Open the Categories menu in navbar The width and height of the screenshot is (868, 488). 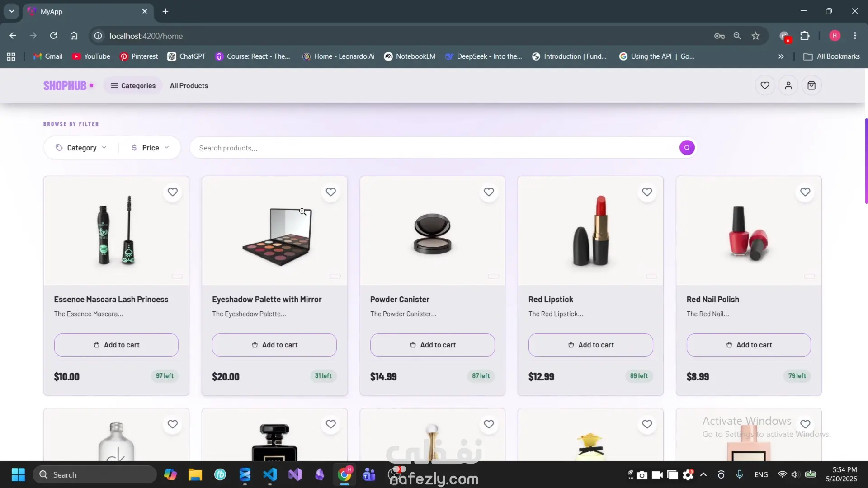133,86
